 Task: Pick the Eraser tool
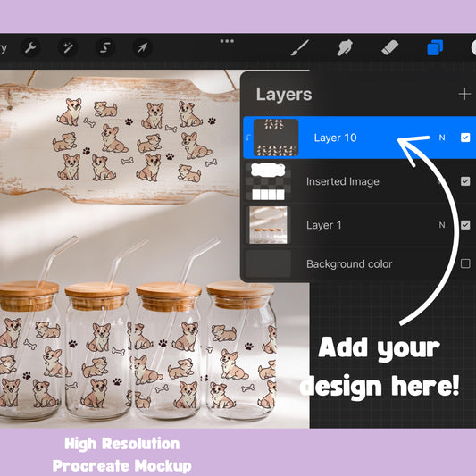pos(389,47)
